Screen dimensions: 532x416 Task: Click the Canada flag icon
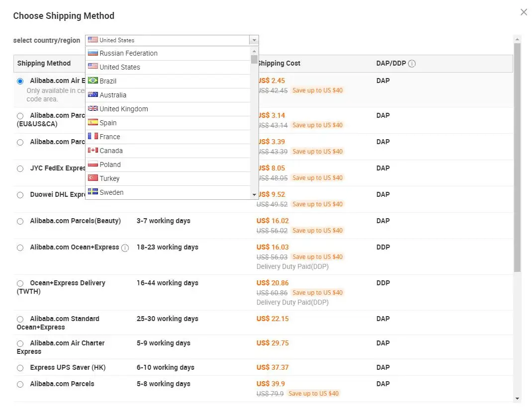coord(92,150)
